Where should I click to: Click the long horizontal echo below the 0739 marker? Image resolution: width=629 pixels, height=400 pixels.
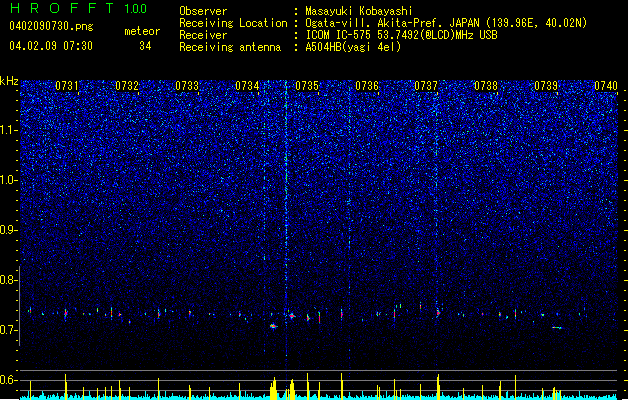558,328
